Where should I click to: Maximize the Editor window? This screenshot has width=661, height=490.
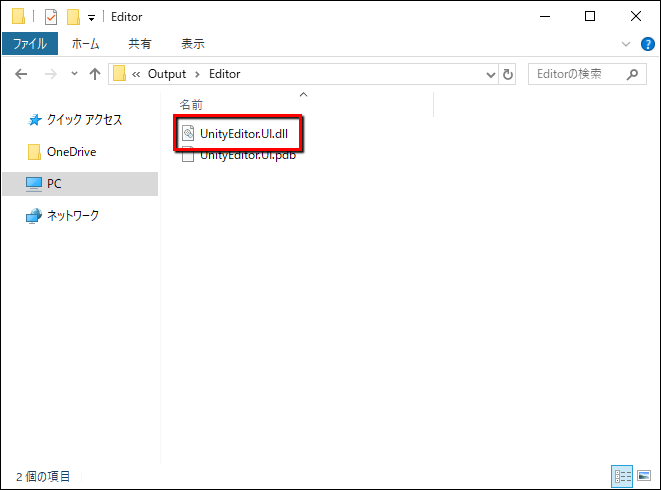(590, 16)
